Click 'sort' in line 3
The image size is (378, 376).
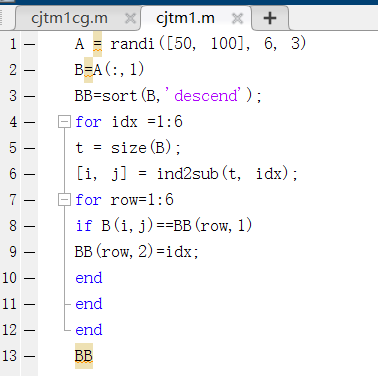[x=119, y=96]
